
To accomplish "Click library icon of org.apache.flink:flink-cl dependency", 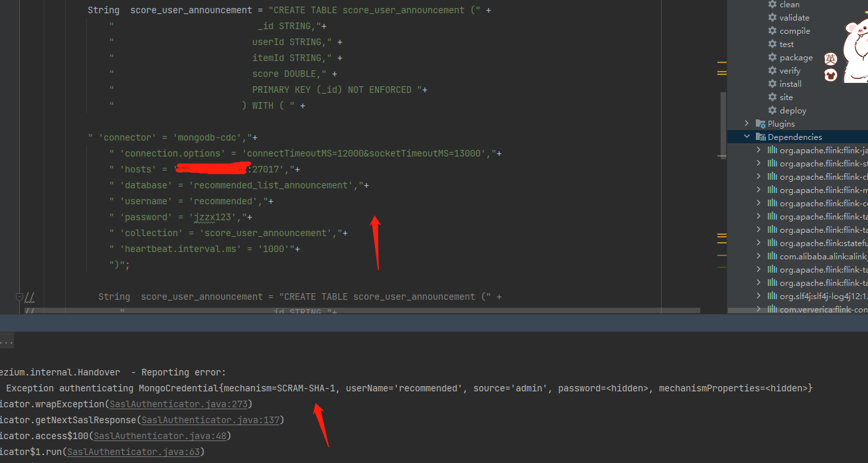I will coord(772,176).
